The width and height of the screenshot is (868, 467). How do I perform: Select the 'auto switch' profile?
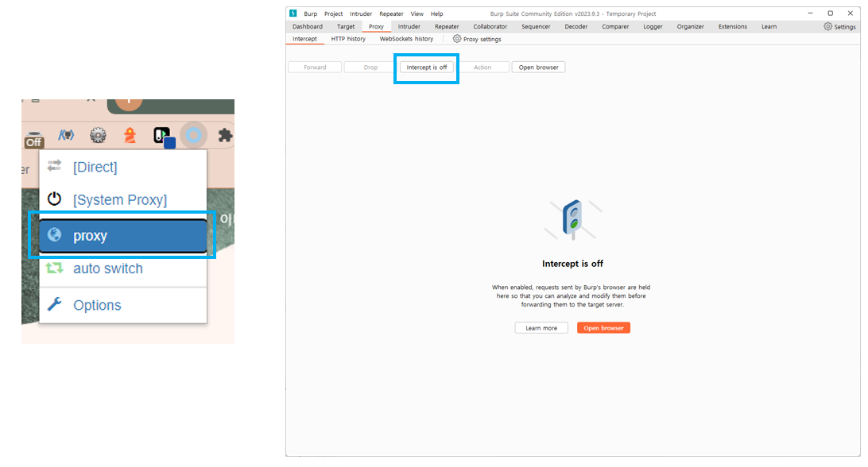pos(123,268)
